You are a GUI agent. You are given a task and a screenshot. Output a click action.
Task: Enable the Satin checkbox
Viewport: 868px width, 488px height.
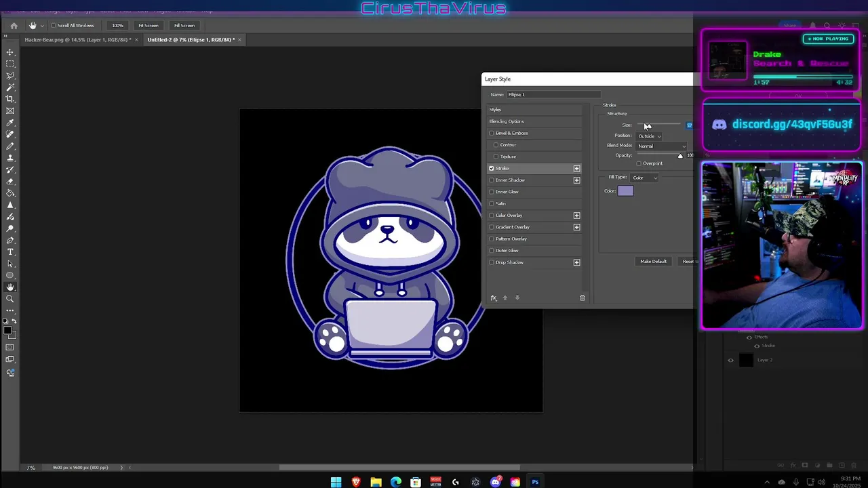point(492,203)
